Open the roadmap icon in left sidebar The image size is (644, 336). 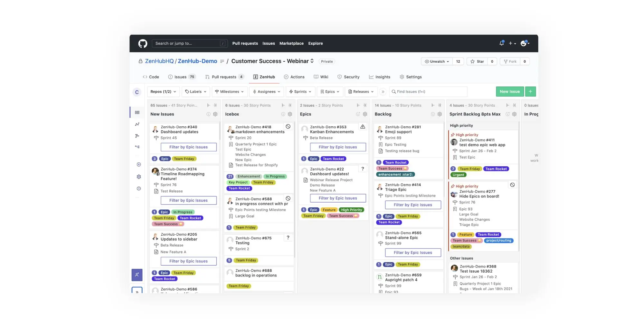coord(137,136)
